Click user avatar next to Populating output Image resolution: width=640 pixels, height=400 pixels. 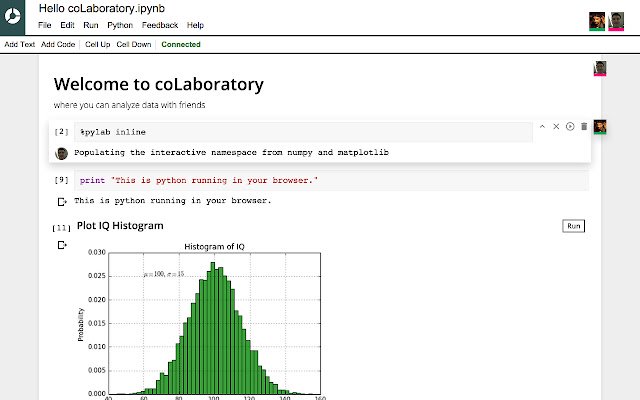(x=61, y=153)
